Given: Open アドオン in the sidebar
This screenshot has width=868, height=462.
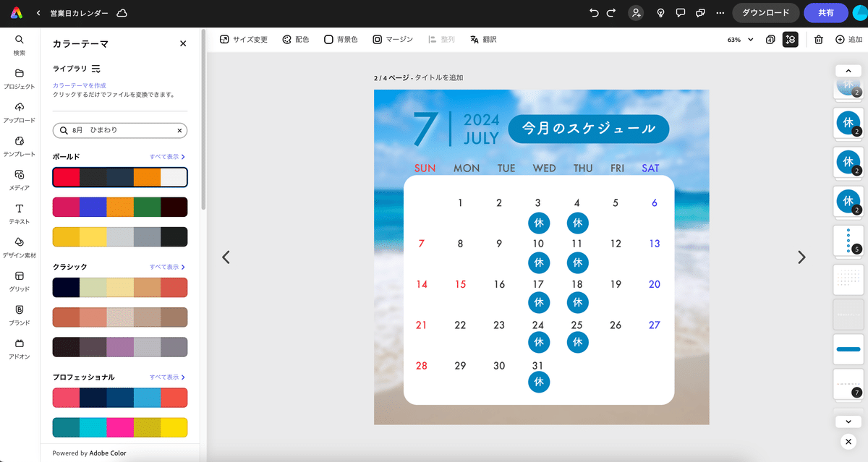Looking at the screenshot, I should point(20,348).
